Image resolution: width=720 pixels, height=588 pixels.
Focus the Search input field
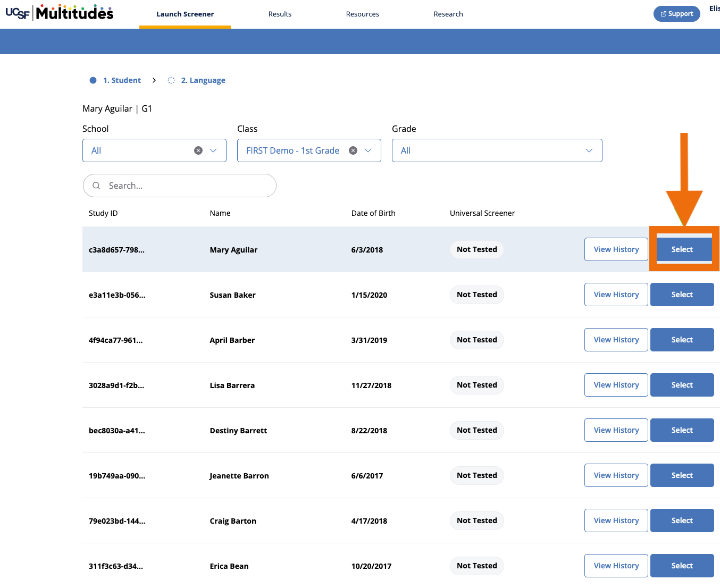coord(180,186)
